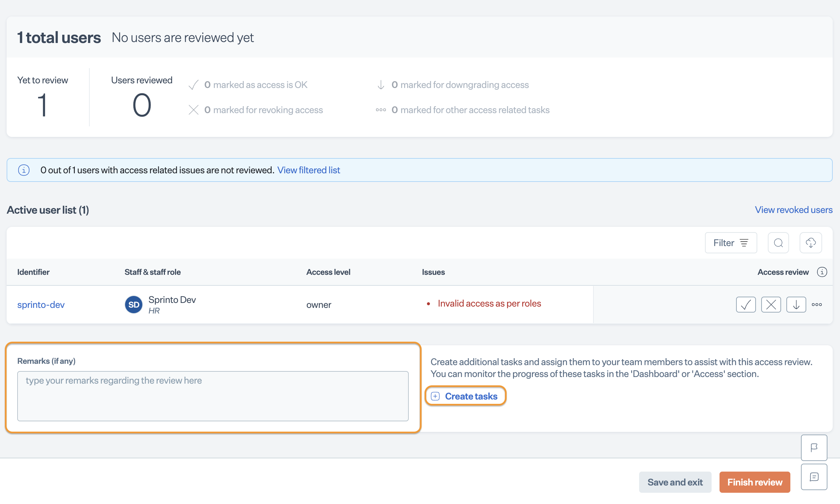Mark sprinto-dev for downgrading access
The height and width of the screenshot is (504, 840).
point(796,304)
